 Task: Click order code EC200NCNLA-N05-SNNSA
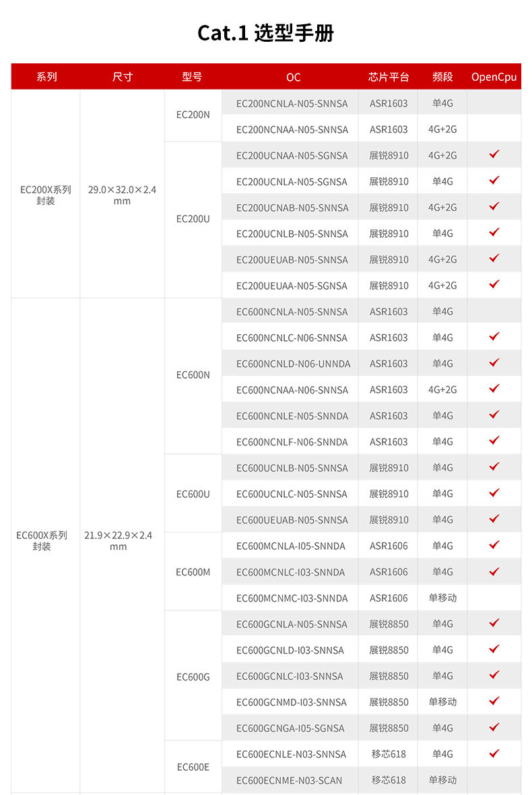(x=292, y=104)
